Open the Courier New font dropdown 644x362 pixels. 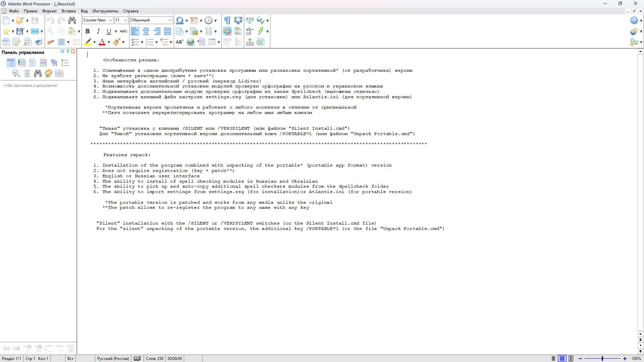point(111,20)
